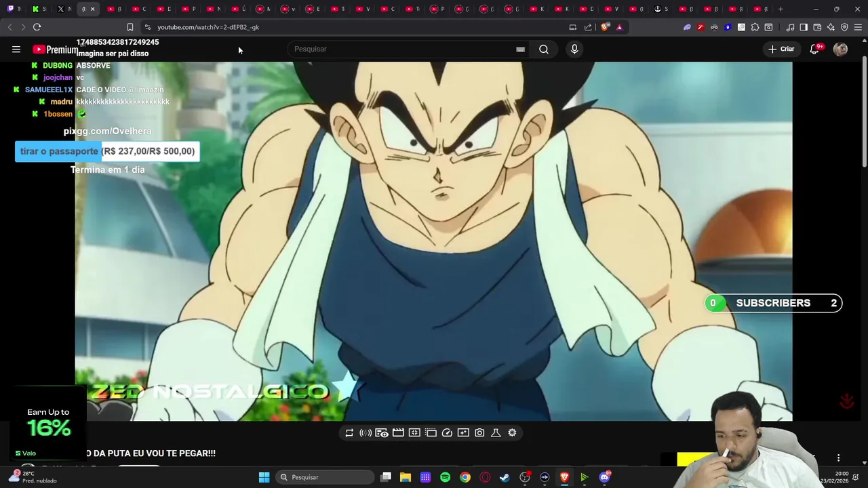
Task: Click the YouTube search magnifier button
Action: (544, 49)
